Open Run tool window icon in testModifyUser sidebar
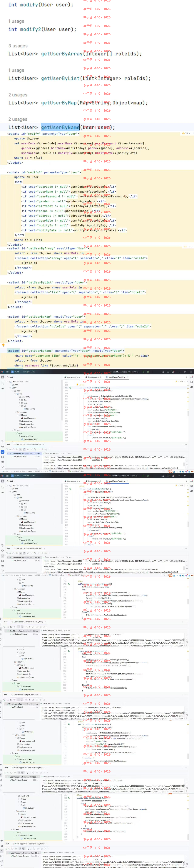 point(2,452)
